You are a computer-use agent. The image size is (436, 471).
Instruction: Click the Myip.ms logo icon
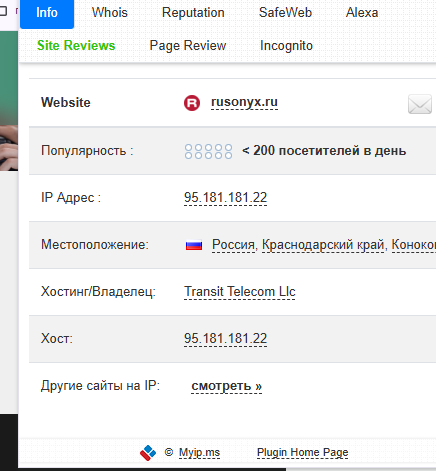148,453
